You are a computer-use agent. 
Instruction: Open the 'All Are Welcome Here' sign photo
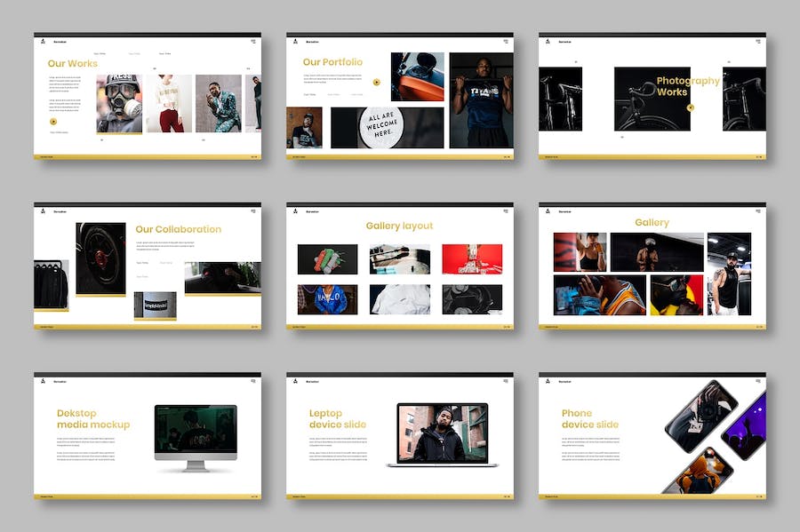(387, 127)
